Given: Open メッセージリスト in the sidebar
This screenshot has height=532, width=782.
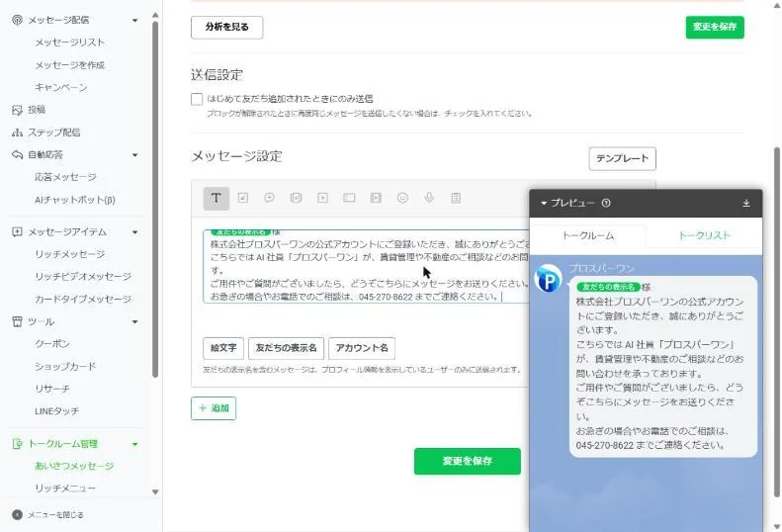Looking at the screenshot, I should [70, 43].
